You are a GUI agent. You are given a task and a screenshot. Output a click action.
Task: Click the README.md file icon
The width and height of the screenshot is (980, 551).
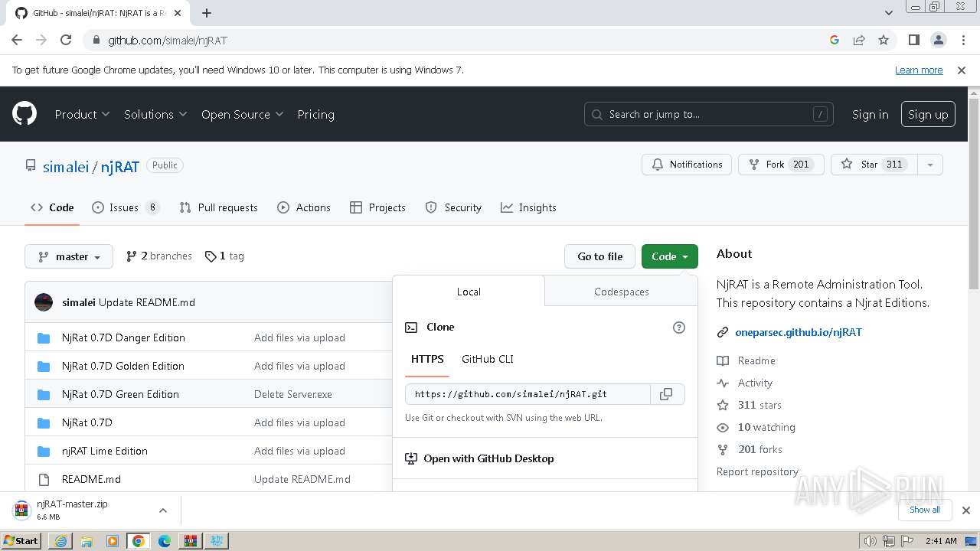pos(44,479)
